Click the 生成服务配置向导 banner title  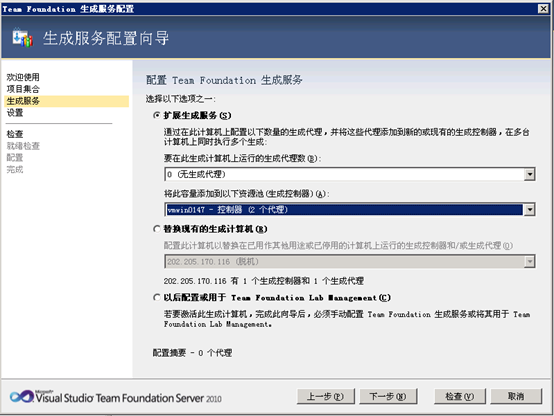[x=106, y=38]
